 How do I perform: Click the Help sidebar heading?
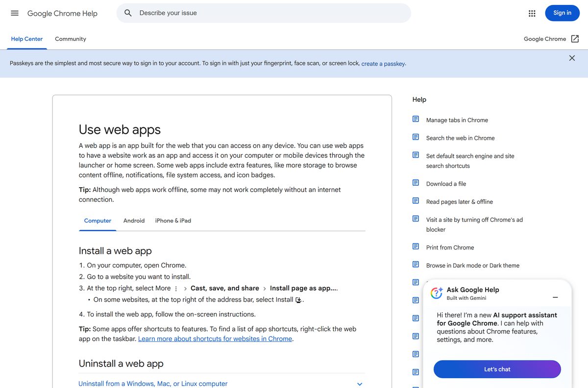tap(419, 99)
